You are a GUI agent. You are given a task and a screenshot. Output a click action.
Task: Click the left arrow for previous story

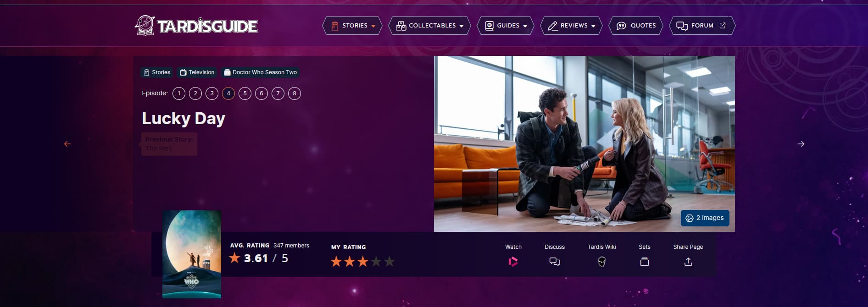point(67,144)
